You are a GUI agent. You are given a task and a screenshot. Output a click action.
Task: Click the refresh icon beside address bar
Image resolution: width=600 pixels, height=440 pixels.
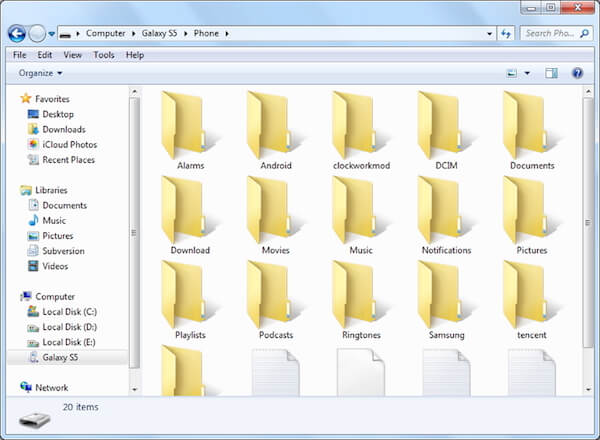point(506,34)
